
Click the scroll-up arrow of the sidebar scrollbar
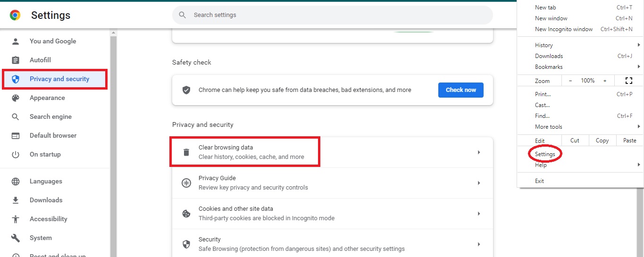(113, 33)
